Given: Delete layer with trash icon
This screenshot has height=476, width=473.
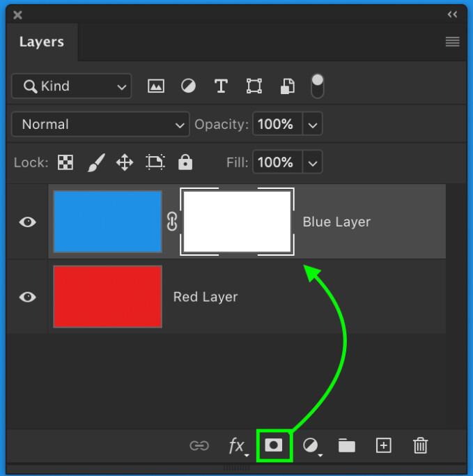Looking at the screenshot, I should click(421, 445).
